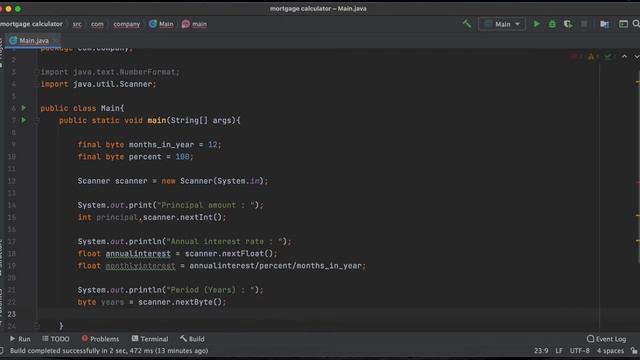
Task: Click the Build project hammer icon
Action: coord(467,24)
